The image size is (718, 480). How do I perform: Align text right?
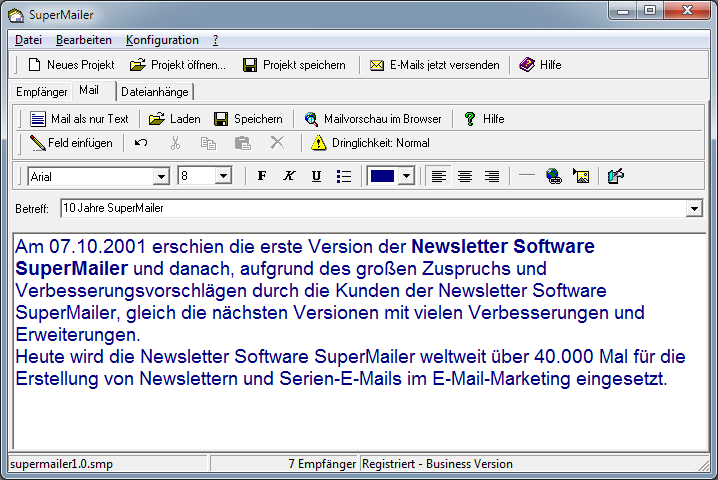tap(492, 176)
